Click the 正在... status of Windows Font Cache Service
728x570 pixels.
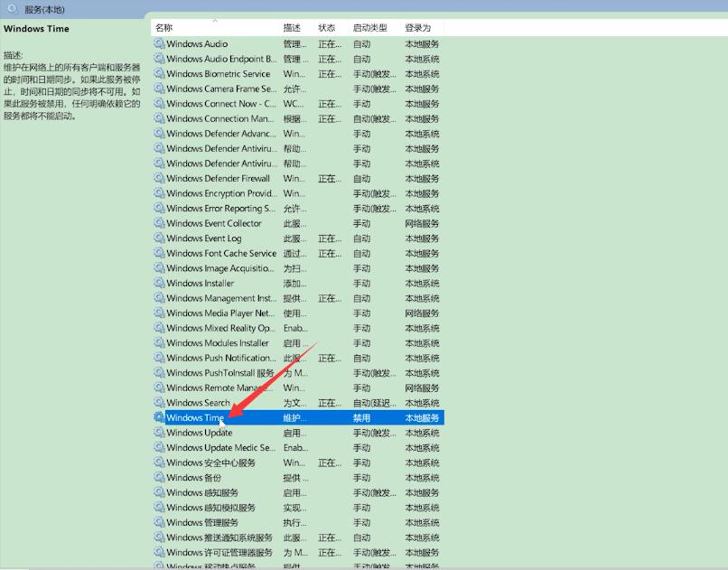(330, 254)
